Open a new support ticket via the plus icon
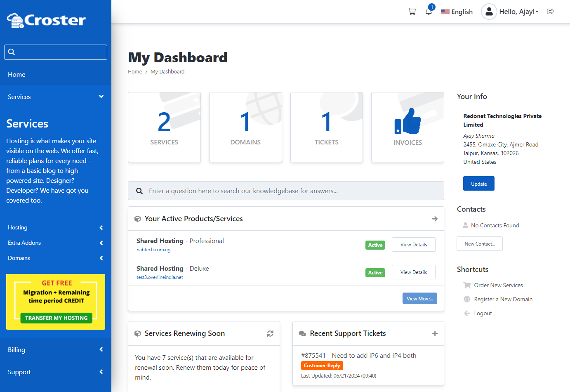This screenshot has height=392, width=570. [x=435, y=333]
